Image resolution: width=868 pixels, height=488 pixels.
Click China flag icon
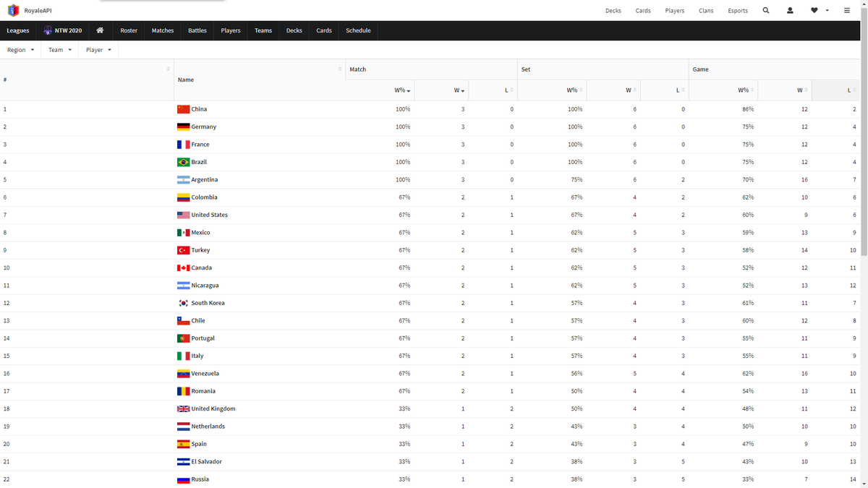[184, 109]
